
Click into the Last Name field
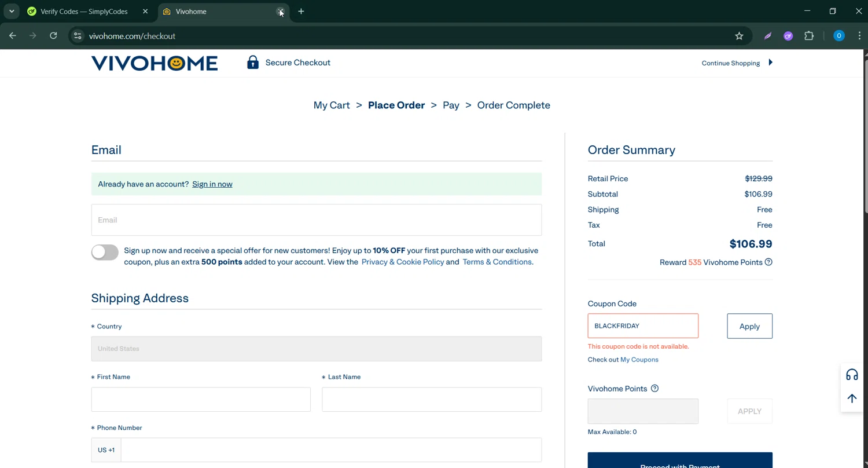432,400
